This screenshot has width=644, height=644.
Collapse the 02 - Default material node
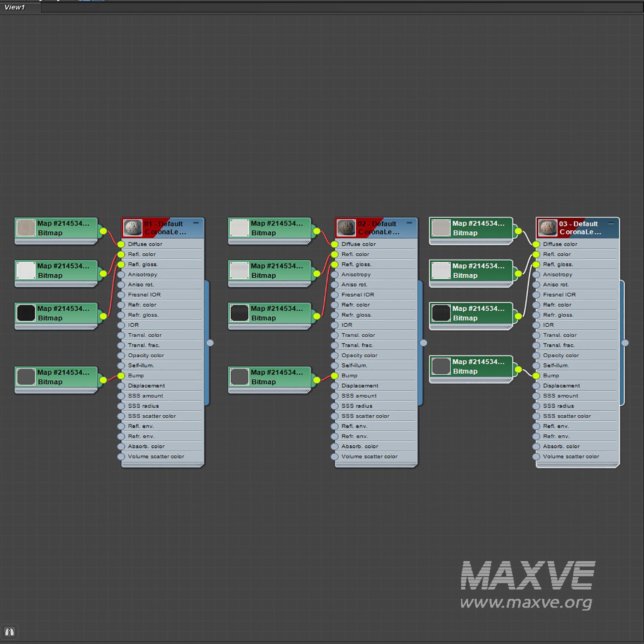409,223
